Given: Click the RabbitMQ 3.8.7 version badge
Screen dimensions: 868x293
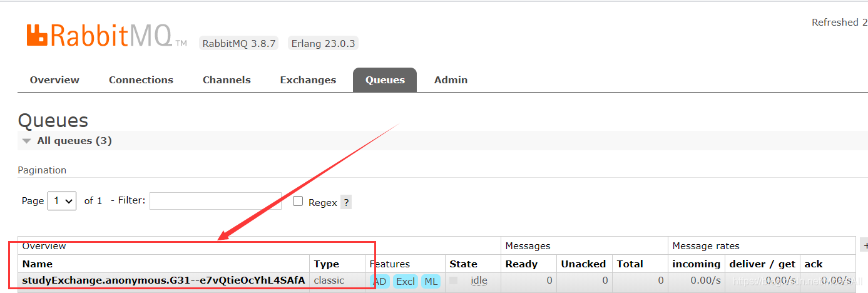Looking at the screenshot, I should click(238, 44).
